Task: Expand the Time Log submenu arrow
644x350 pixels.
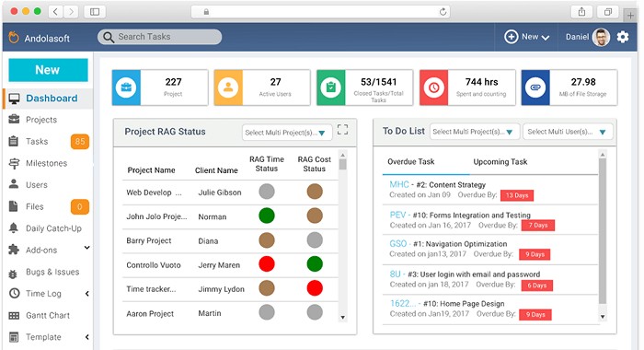Action: click(87, 294)
